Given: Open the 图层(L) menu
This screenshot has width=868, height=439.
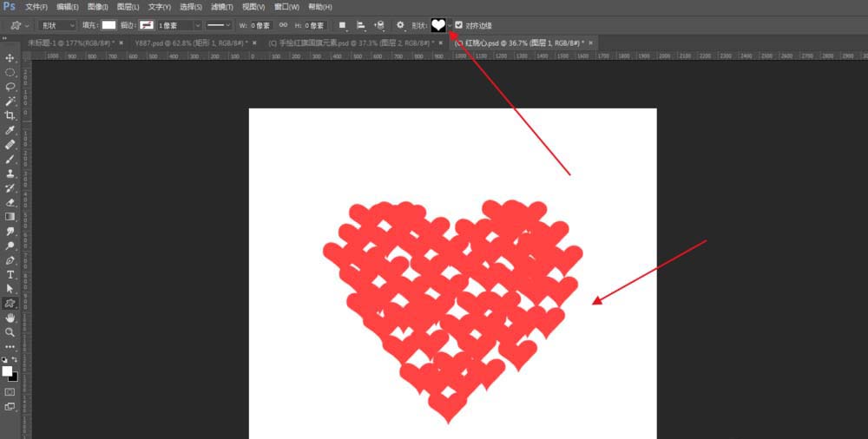Looking at the screenshot, I should pyautogui.click(x=128, y=7).
